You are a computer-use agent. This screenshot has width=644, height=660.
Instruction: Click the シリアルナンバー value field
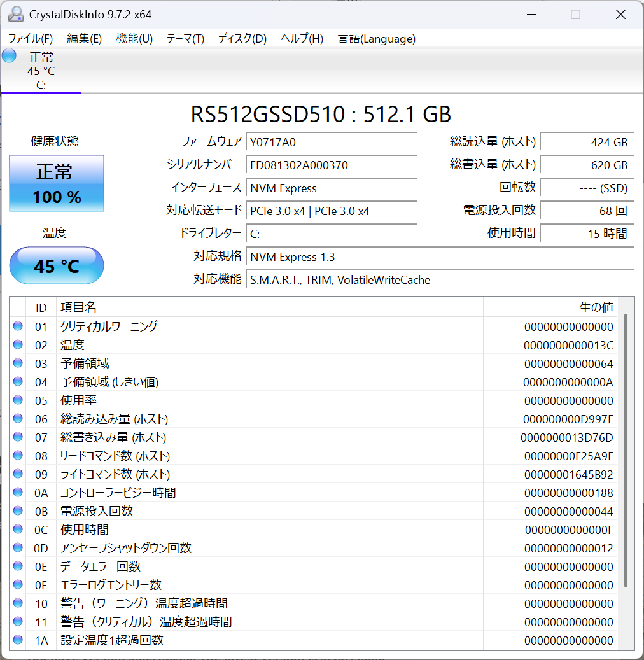(331, 165)
